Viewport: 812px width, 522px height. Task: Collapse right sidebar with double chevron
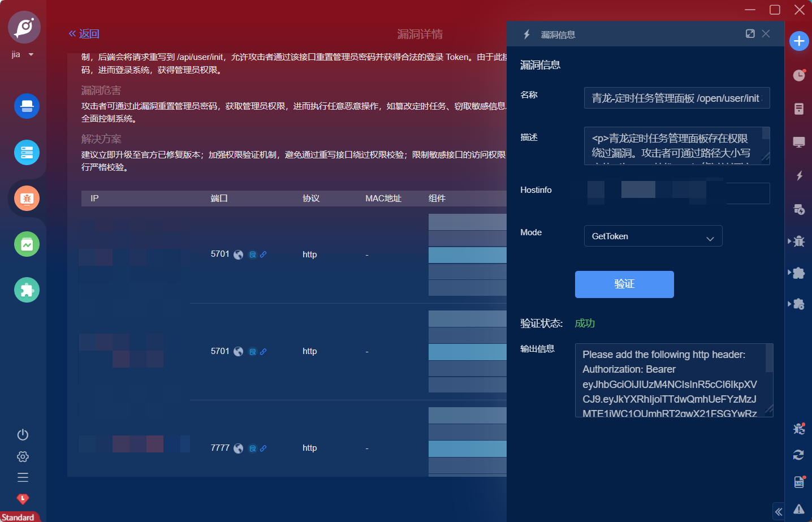(x=779, y=512)
